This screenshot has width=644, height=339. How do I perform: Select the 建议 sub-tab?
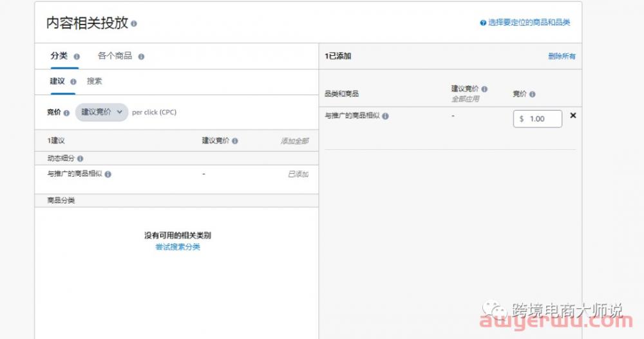point(57,81)
